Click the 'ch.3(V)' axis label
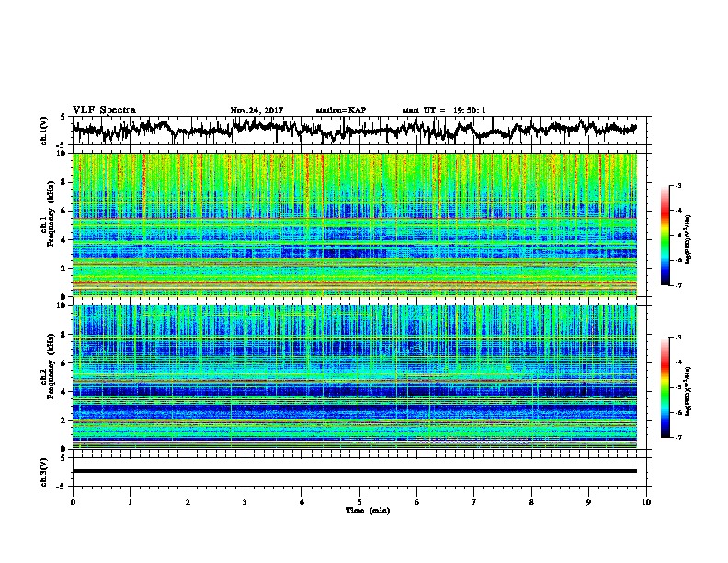The height and width of the screenshot is (563, 728). (44, 472)
